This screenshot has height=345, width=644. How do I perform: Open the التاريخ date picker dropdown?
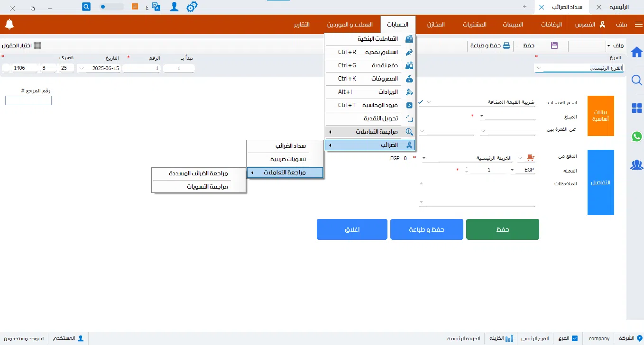82,68
